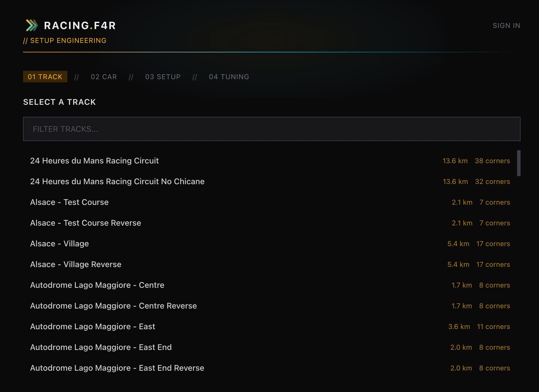The height and width of the screenshot is (392, 539).
Task: Pick Alsace - Test Course Reverse
Action: coord(86,223)
